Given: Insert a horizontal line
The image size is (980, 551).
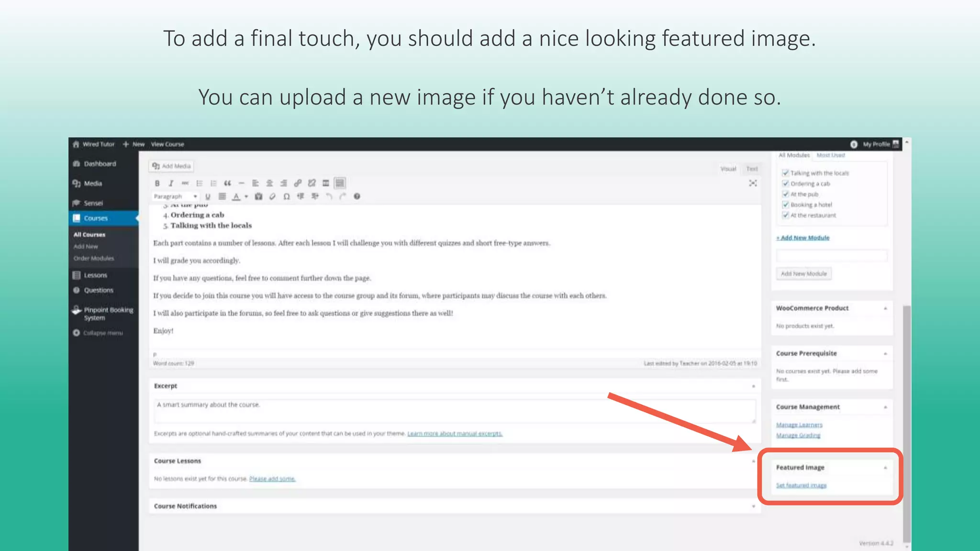Looking at the screenshot, I should (x=242, y=183).
